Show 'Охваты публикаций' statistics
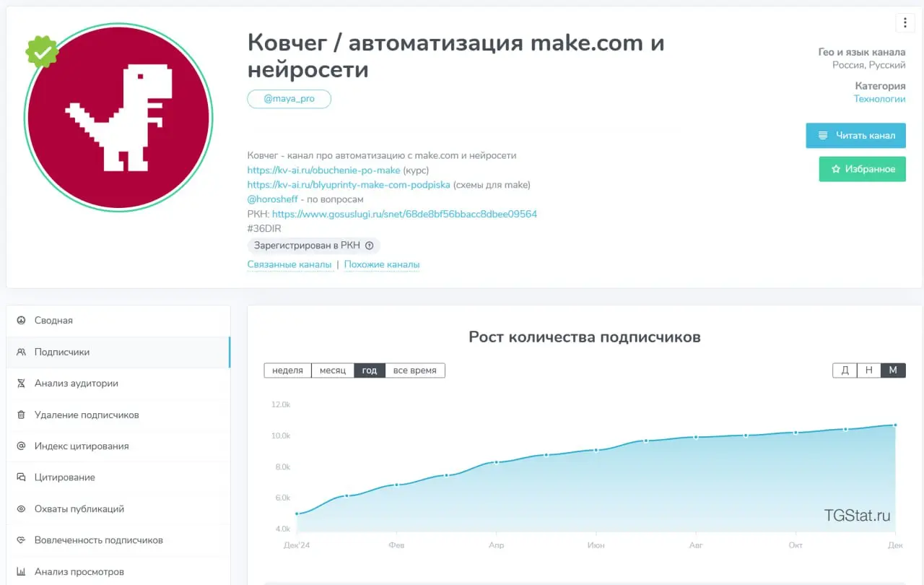The image size is (924, 585). point(118,508)
